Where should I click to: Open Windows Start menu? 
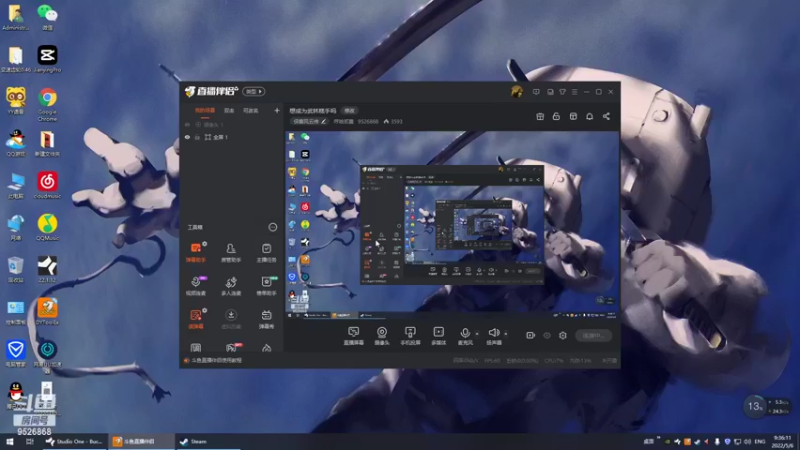point(10,441)
